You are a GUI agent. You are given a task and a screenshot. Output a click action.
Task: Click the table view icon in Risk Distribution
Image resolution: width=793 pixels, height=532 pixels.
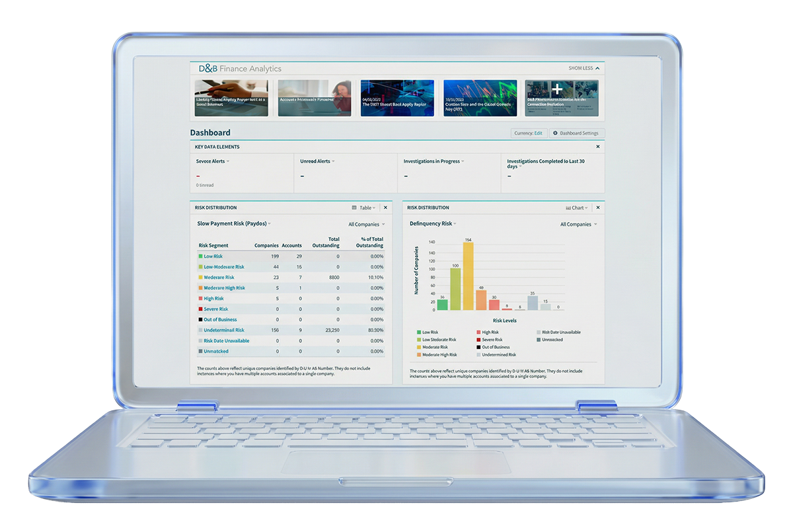(354, 208)
